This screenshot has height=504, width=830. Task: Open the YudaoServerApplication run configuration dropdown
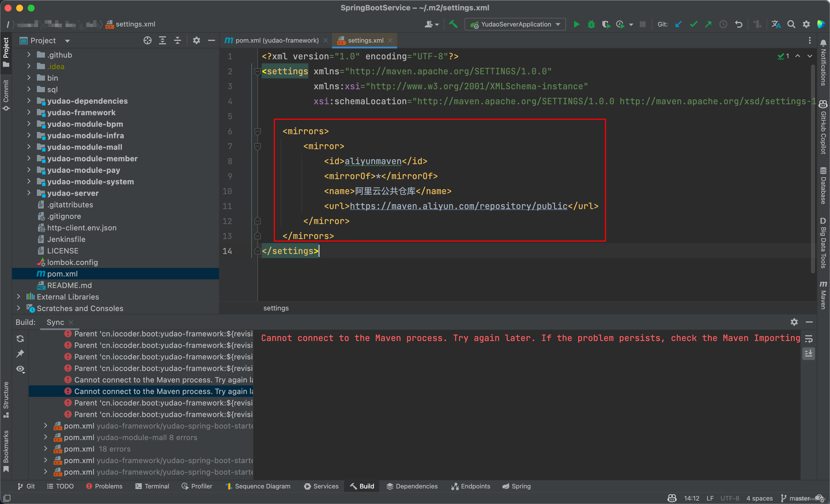point(515,24)
